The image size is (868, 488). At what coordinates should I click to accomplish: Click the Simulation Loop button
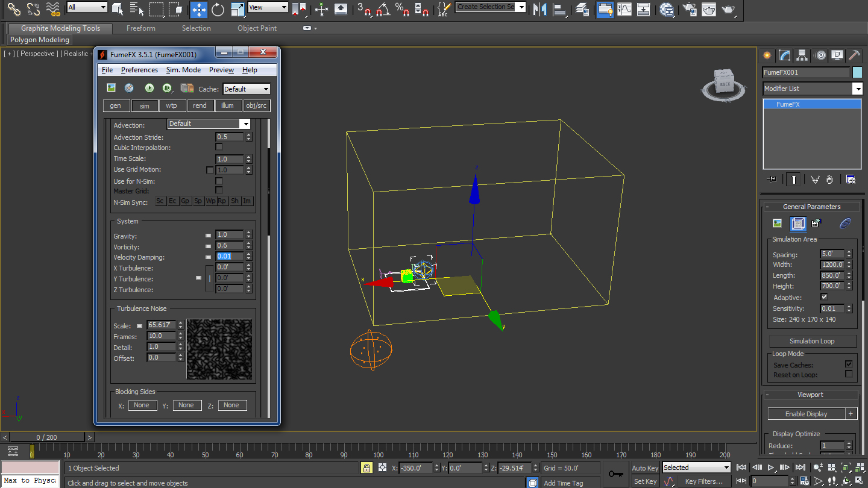[812, 341]
